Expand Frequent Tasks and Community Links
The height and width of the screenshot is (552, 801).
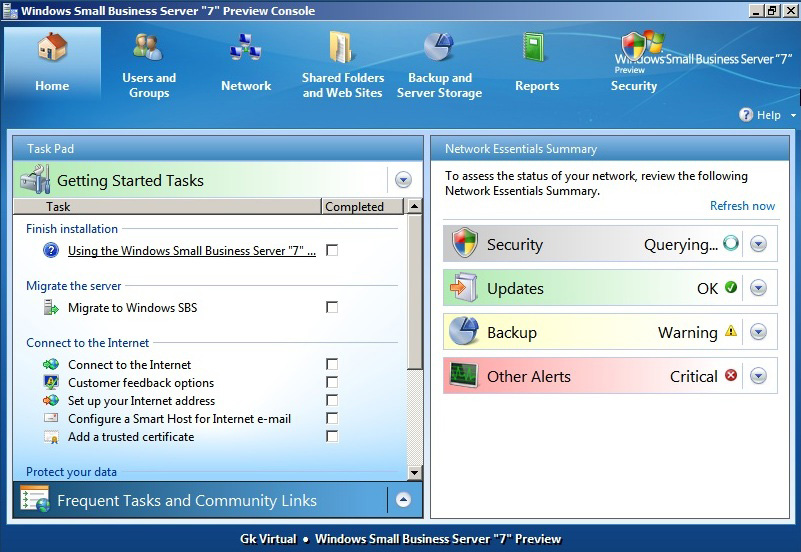click(403, 500)
